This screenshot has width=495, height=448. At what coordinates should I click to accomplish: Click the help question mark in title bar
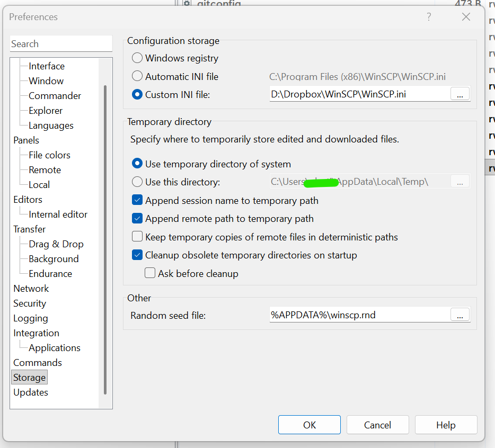tap(429, 17)
